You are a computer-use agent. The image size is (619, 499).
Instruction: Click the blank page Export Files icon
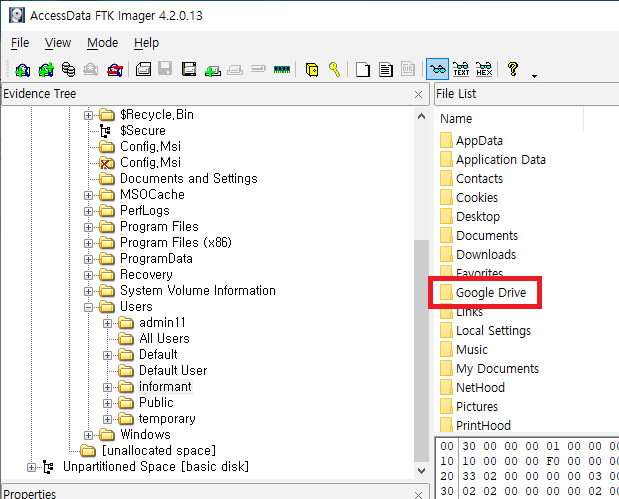[x=362, y=69]
